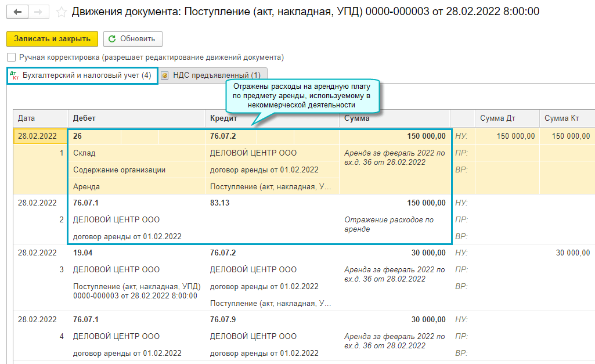595x364 pixels.
Task: Sort by the Дата column header
Action: [41, 118]
